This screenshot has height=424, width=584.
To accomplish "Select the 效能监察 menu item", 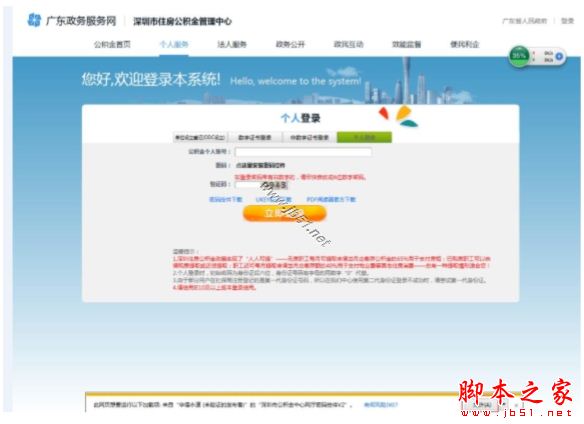I will pyautogui.click(x=406, y=44).
